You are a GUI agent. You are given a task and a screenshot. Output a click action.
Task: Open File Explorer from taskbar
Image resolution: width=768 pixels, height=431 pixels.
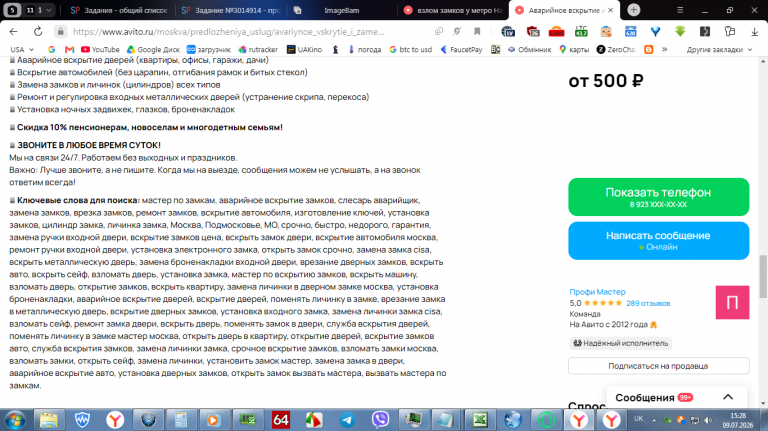tap(49, 420)
